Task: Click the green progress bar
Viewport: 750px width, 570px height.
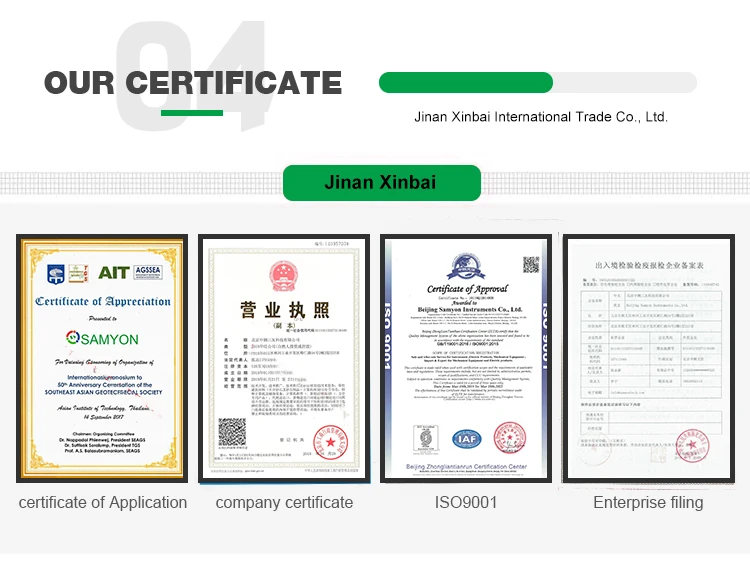Action: tap(466, 82)
